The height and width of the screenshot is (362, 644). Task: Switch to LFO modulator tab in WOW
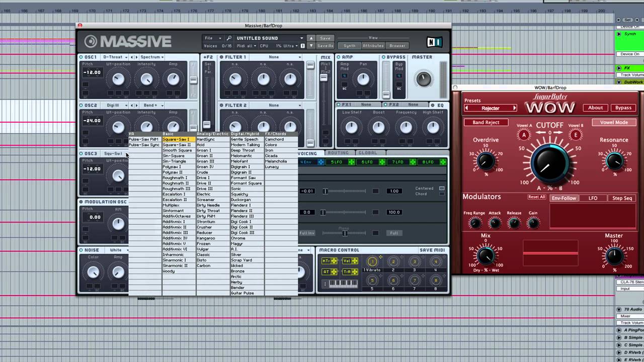[x=593, y=198]
